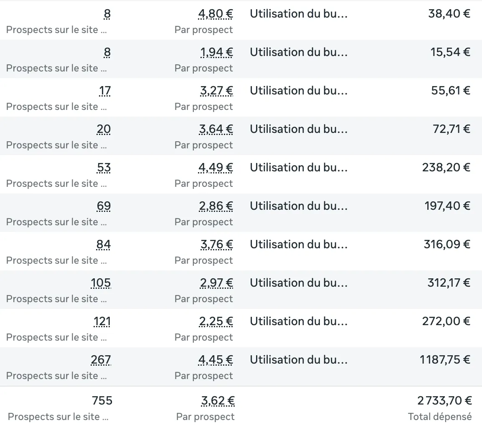The height and width of the screenshot is (448, 482).
Task: Click the 3,27 € per prospect value
Action: click(x=216, y=91)
